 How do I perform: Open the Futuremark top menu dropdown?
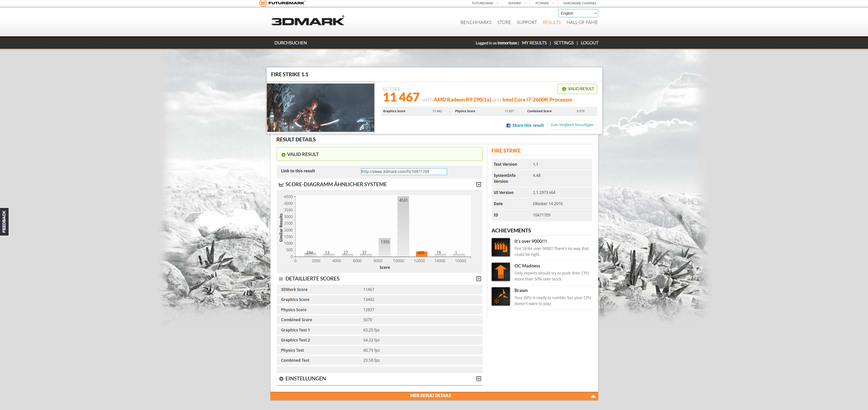[485, 3]
